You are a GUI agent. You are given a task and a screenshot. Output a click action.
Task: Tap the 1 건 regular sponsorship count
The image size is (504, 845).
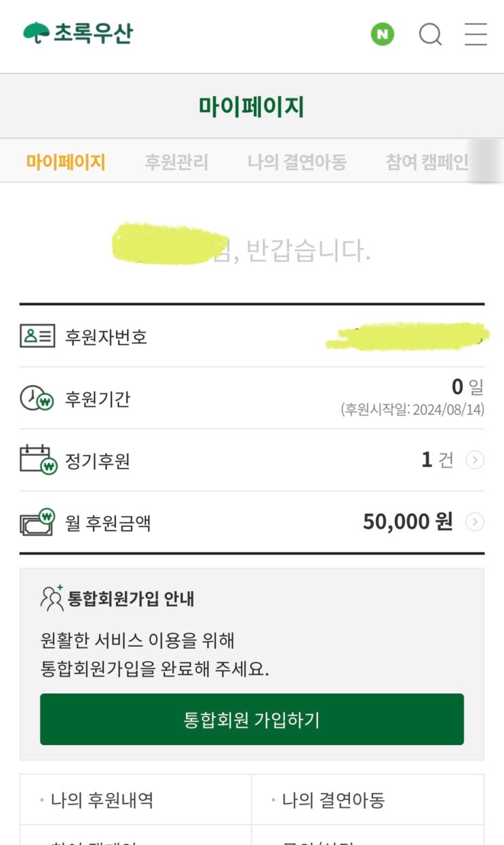(x=437, y=460)
